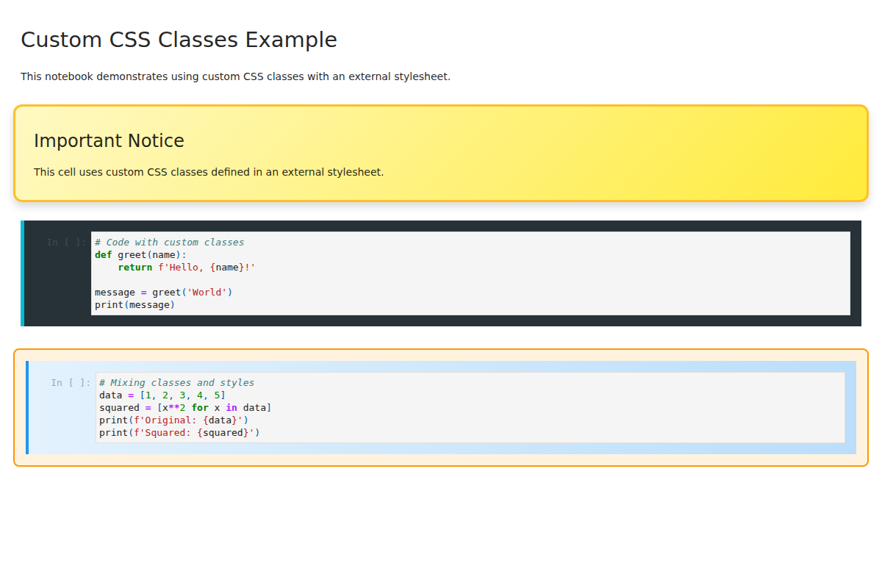The height and width of the screenshot is (588, 882).
Task: Click the notebook description paragraph below the title
Action: click(235, 76)
